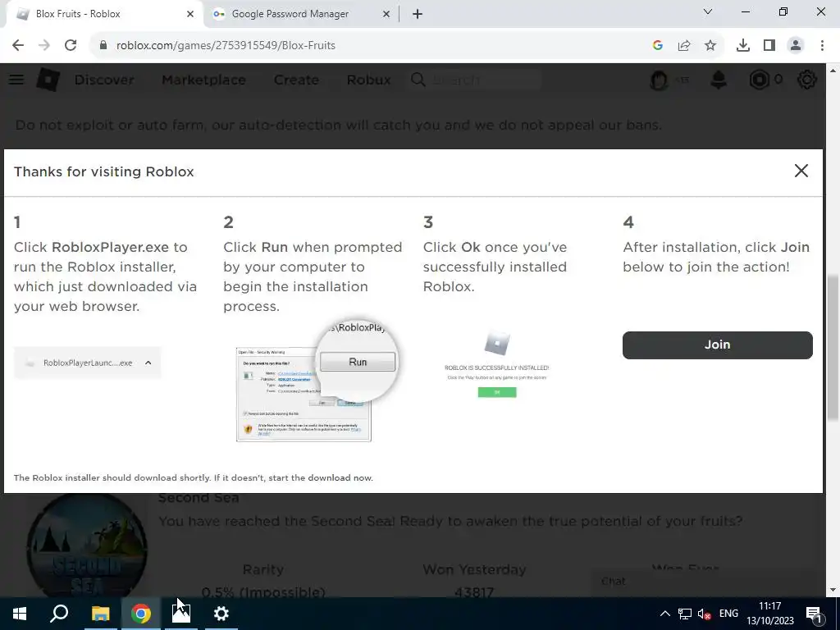Viewport: 840px width, 630px height.
Task: Click the Second Sea badge image
Action: 87,546
